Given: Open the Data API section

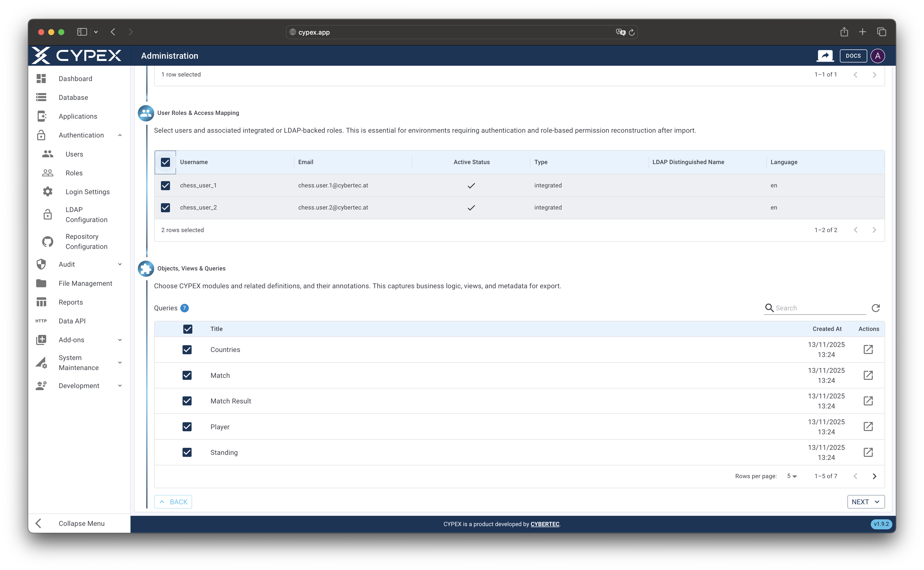Looking at the screenshot, I should coord(72,321).
